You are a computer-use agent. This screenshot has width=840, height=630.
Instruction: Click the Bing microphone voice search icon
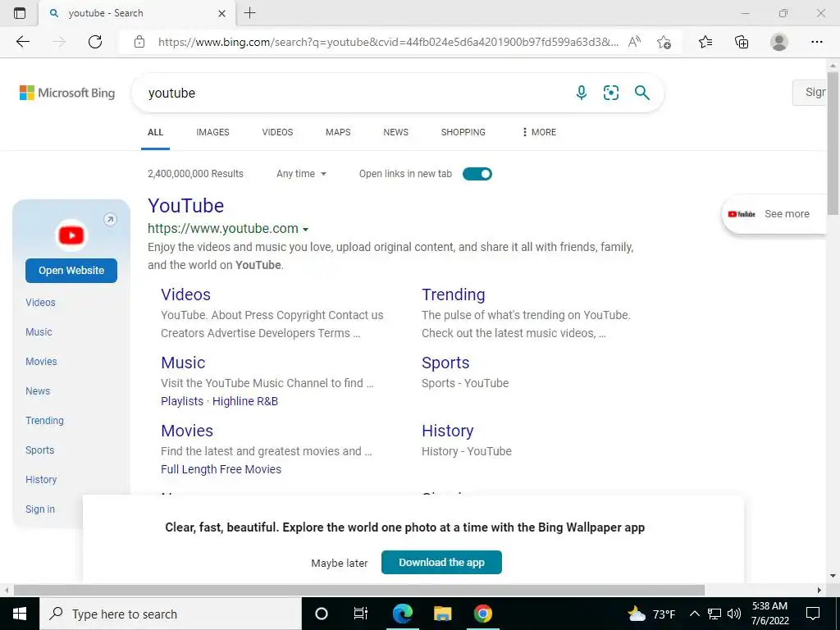click(x=582, y=93)
